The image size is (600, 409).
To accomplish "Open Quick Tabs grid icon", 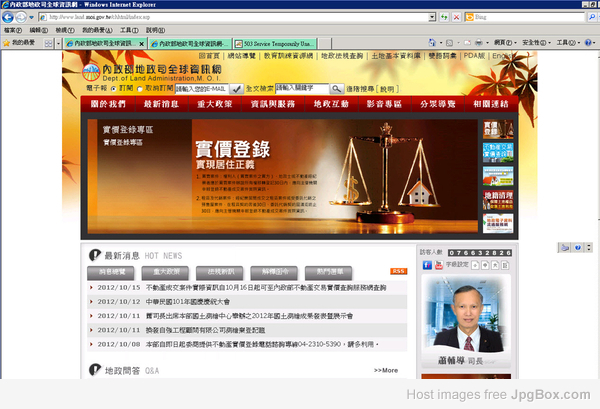I will [x=48, y=44].
